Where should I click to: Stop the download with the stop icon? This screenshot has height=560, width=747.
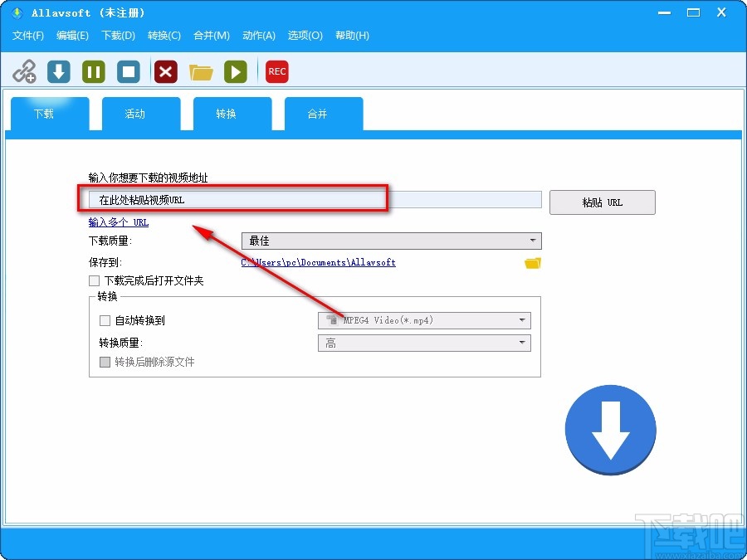point(129,71)
